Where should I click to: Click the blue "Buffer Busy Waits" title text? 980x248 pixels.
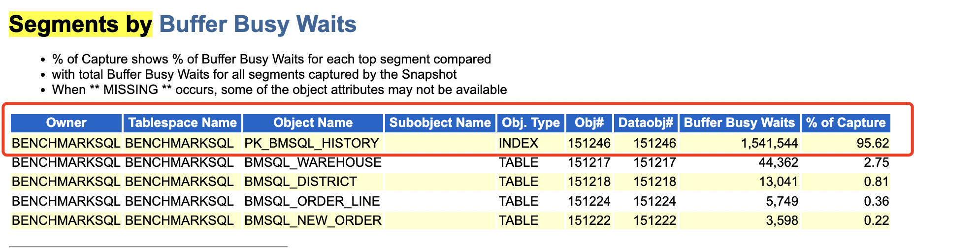pos(258,24)
